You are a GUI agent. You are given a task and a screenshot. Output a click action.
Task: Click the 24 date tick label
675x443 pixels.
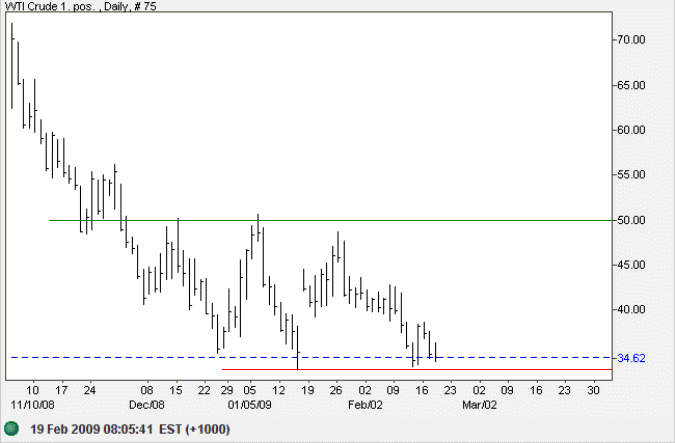click(90, 390)
